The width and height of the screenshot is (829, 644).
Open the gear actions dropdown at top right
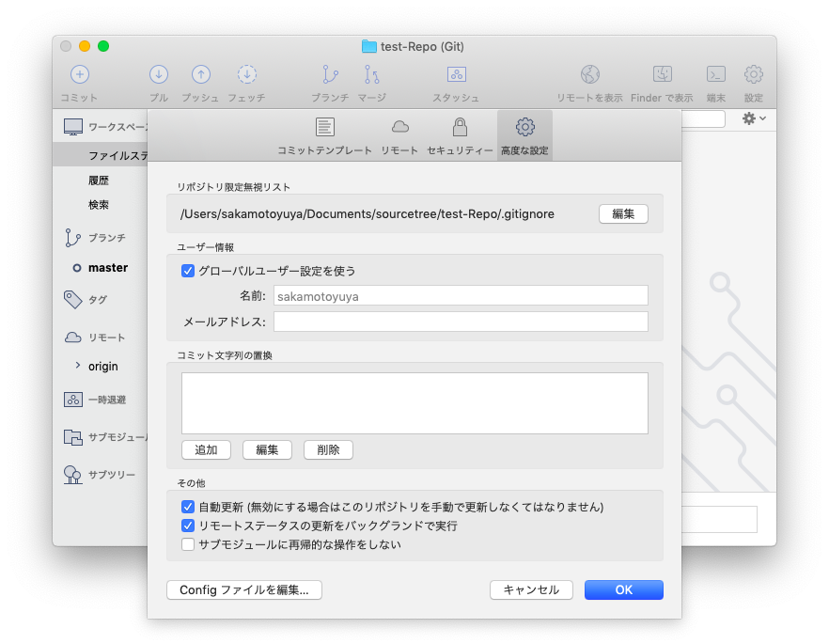[x=748, y=118]
